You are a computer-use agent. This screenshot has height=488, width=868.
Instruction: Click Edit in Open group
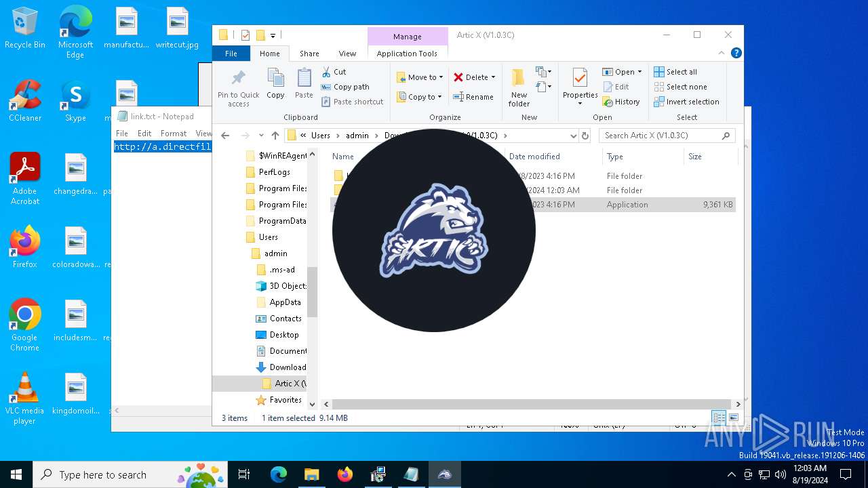click(616, 87)
